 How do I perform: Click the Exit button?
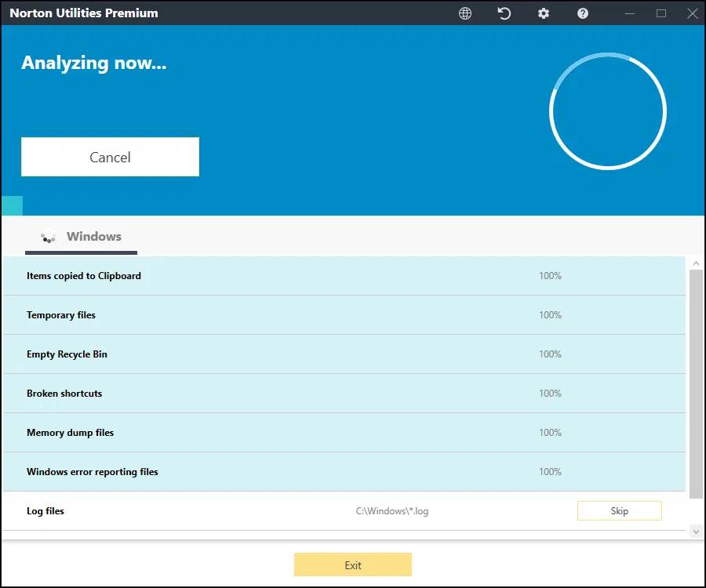[x=352, y=564]
